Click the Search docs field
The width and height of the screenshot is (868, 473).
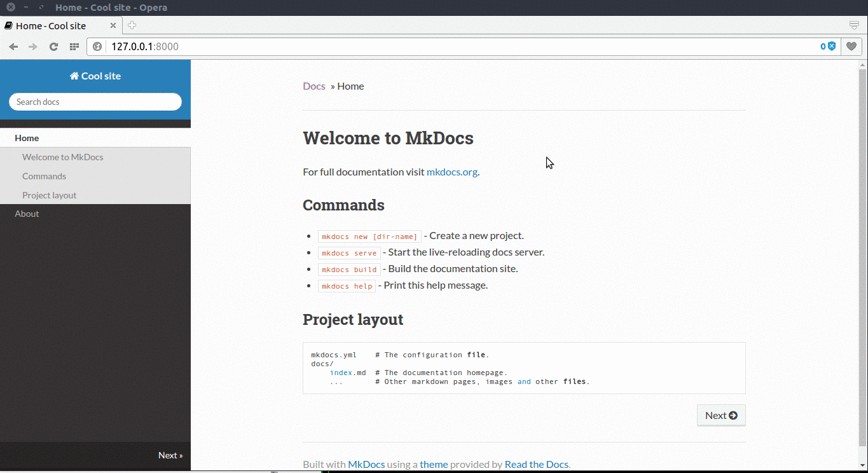click(95, 102)
